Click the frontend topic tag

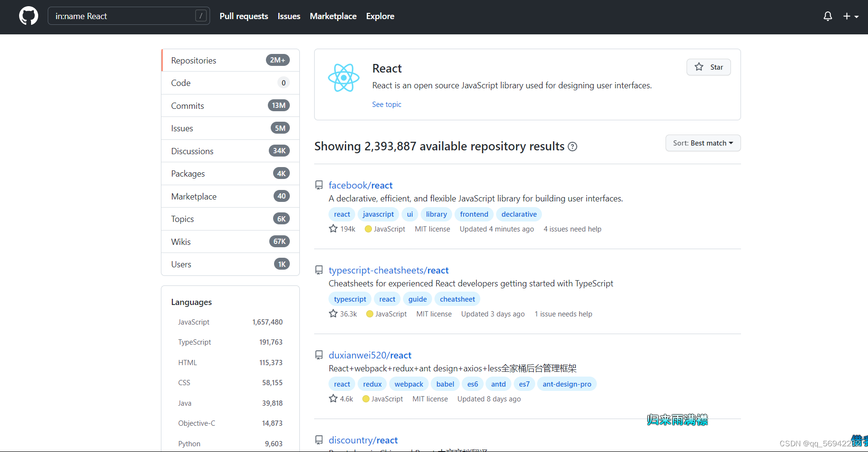point(474,214)
